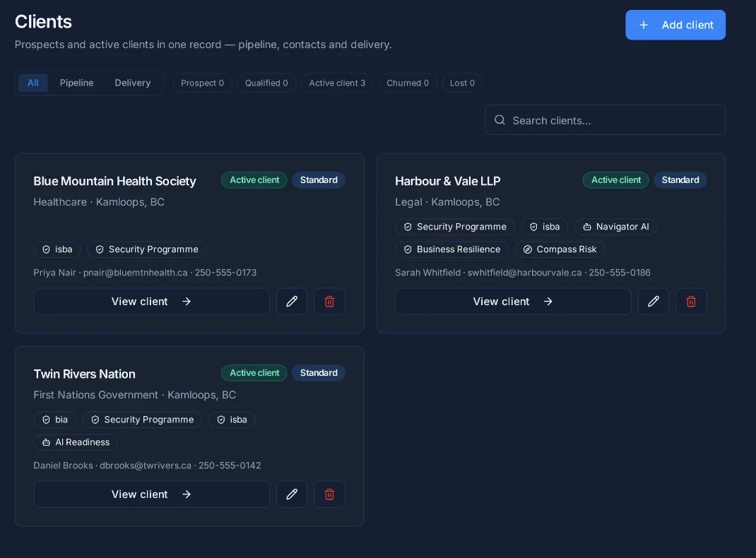Click the Blue Mountain Health Society title
This screenshot has height=558, width=756.
(114, 182)
